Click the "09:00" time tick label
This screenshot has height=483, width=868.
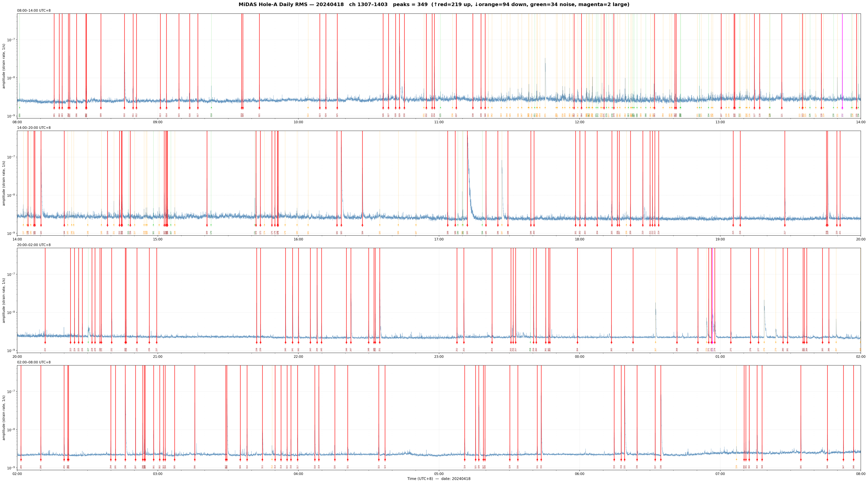(158, 122)
